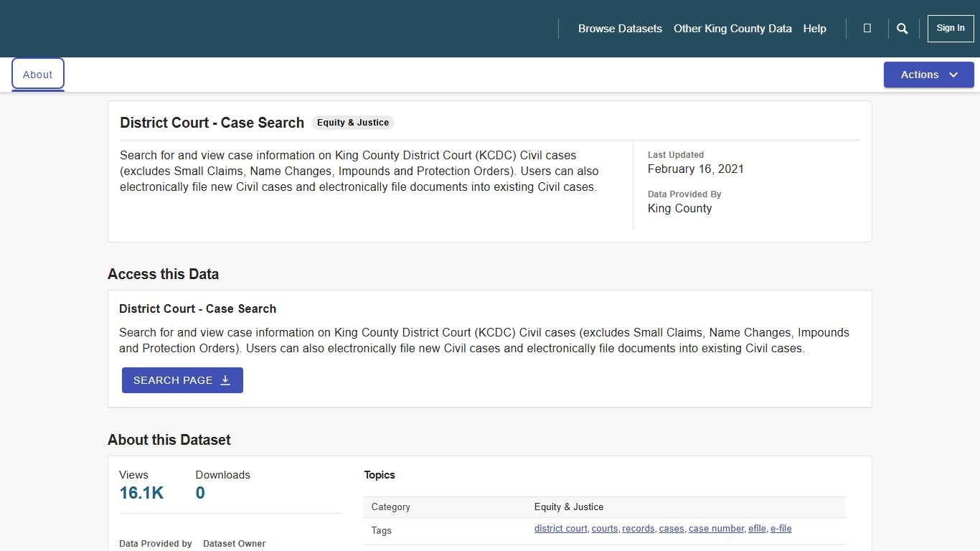
Task: Click the records tag
Action: tap(638, 528)
